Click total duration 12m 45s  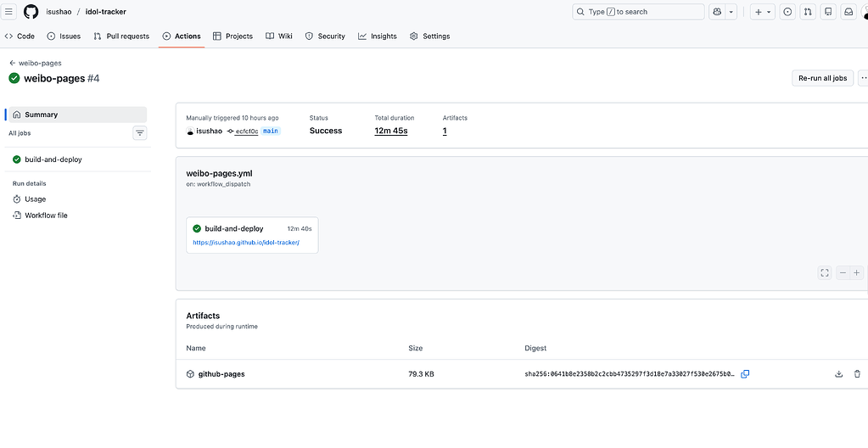[x=391, y=132]
